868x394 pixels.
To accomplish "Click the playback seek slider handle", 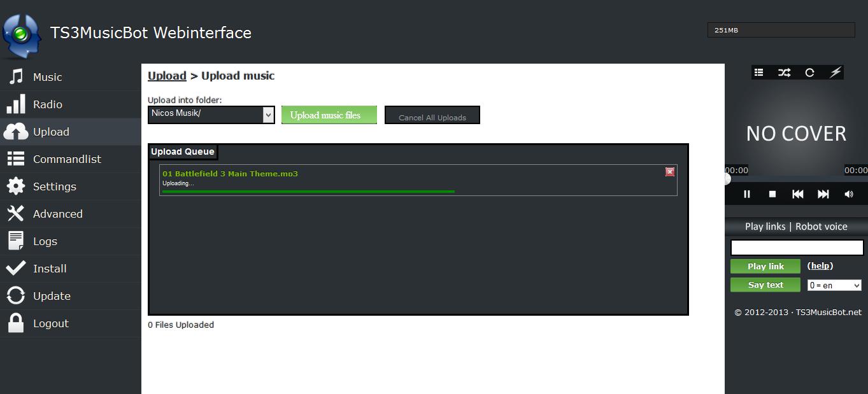I will (x=727, y=179).
